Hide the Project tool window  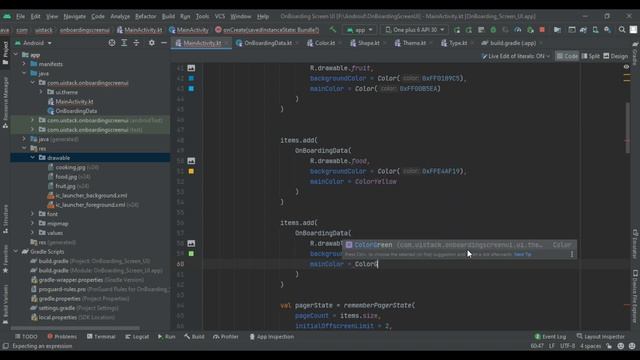tap(164, 43)
